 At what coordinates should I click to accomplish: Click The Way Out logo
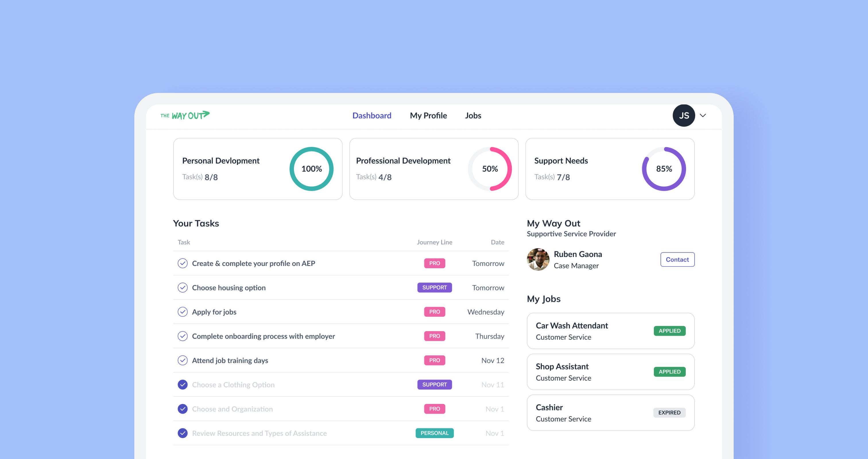coord(185,116)
